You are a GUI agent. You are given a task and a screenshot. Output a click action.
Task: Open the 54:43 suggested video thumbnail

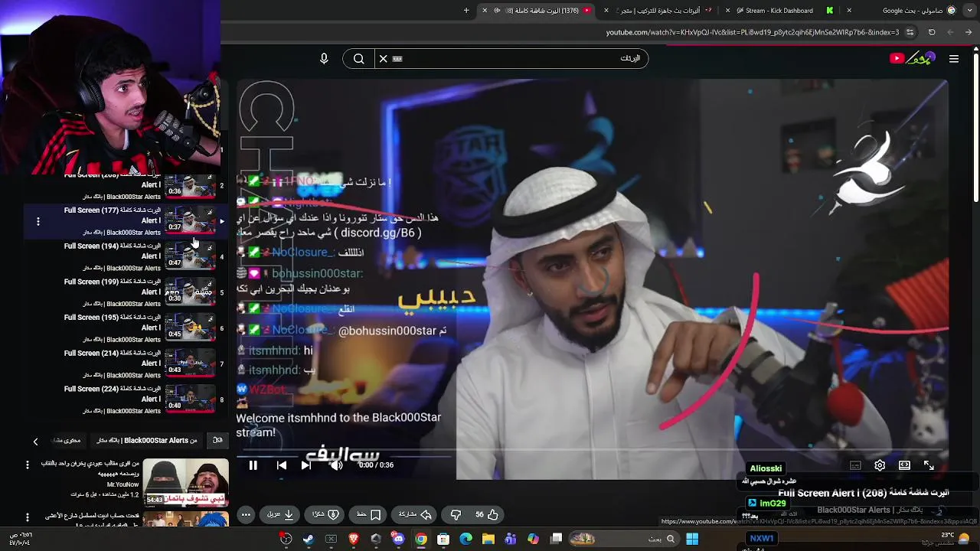(186, 482)
